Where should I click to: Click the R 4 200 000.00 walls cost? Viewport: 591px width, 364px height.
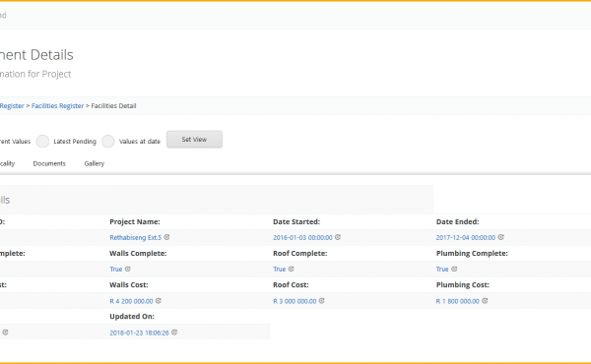131,301
